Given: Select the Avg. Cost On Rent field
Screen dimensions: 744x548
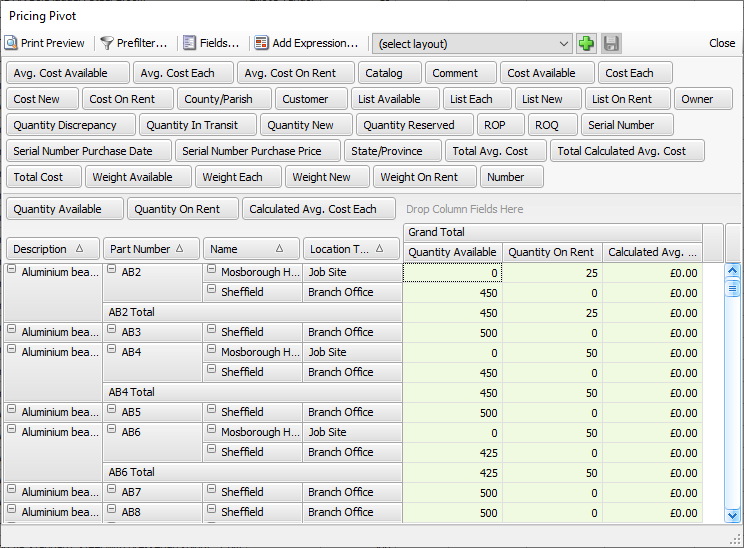Looking at the screenshot, I should coord(296,73).
